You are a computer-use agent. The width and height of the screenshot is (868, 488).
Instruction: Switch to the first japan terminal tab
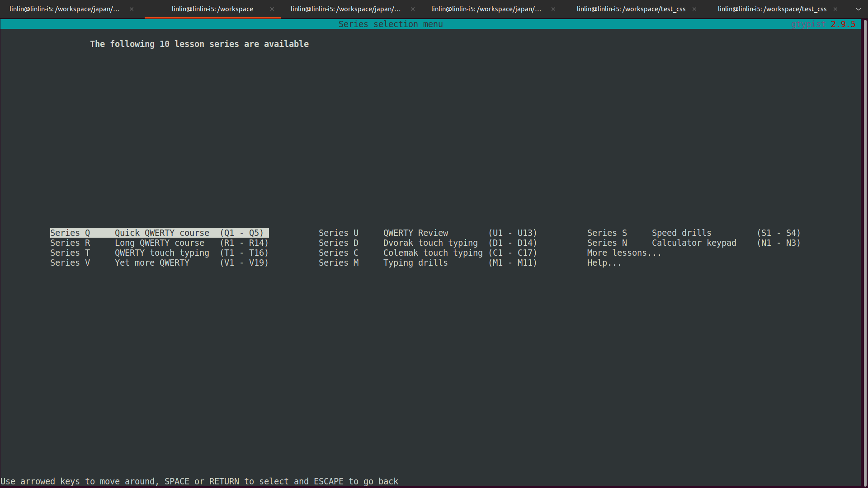64,9
